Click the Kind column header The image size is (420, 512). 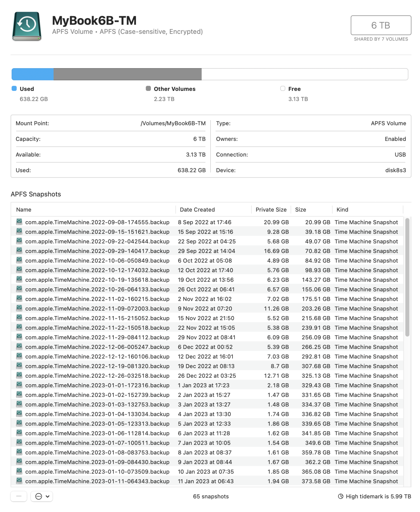(342, 209)
